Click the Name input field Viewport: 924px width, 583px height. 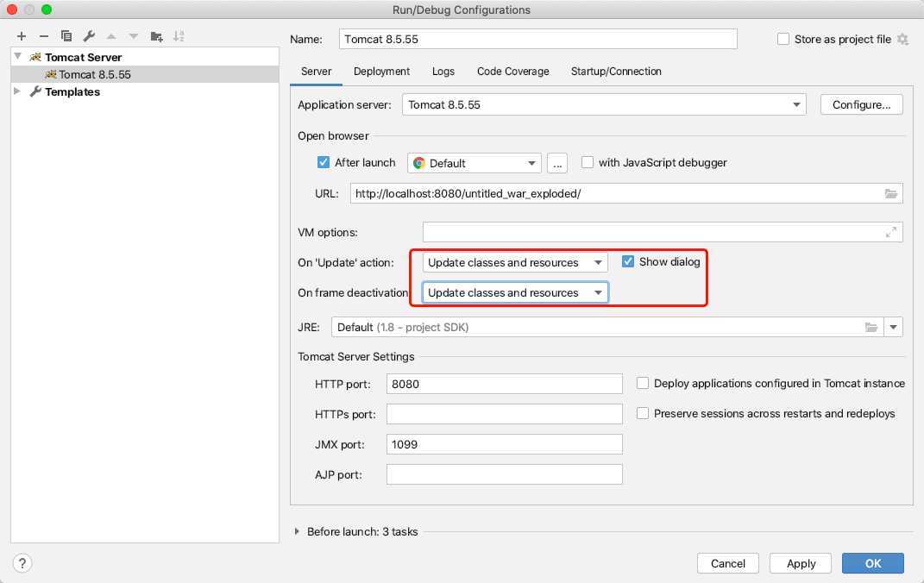tap(538, 40)
